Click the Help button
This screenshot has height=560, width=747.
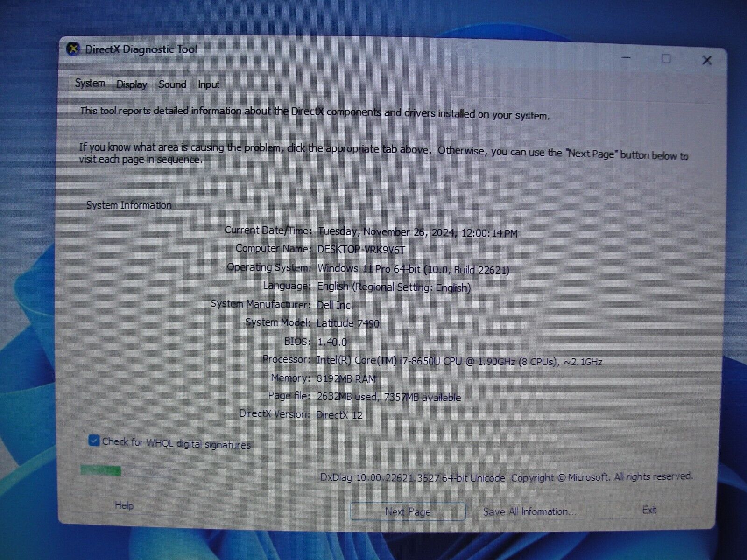tap(124, 505)
